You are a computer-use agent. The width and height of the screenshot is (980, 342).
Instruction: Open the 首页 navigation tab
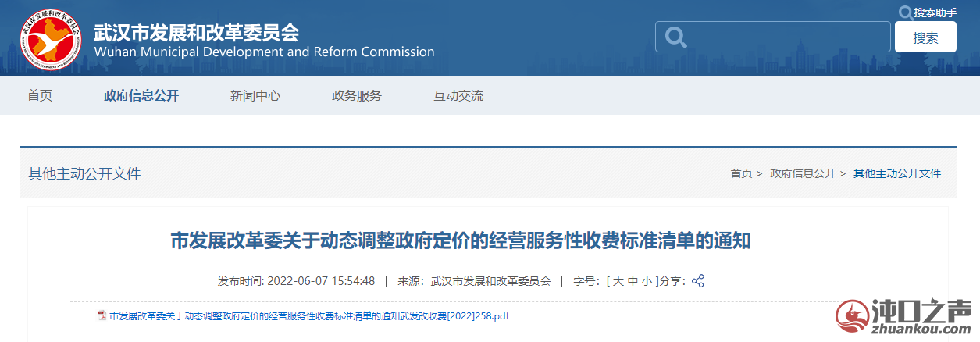40,95
